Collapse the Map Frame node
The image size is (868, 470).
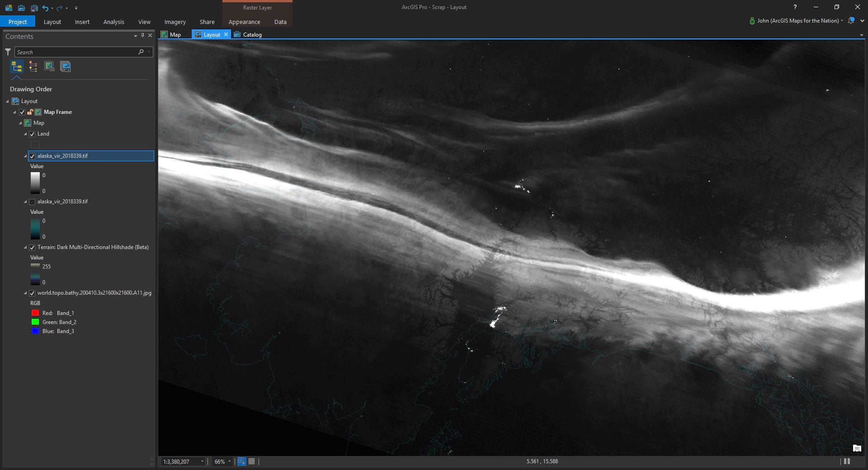pos(14,112)
